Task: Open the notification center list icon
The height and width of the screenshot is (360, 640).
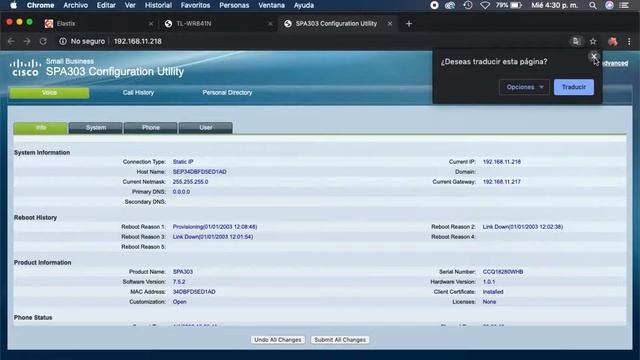Action: (x=624, y=5)
